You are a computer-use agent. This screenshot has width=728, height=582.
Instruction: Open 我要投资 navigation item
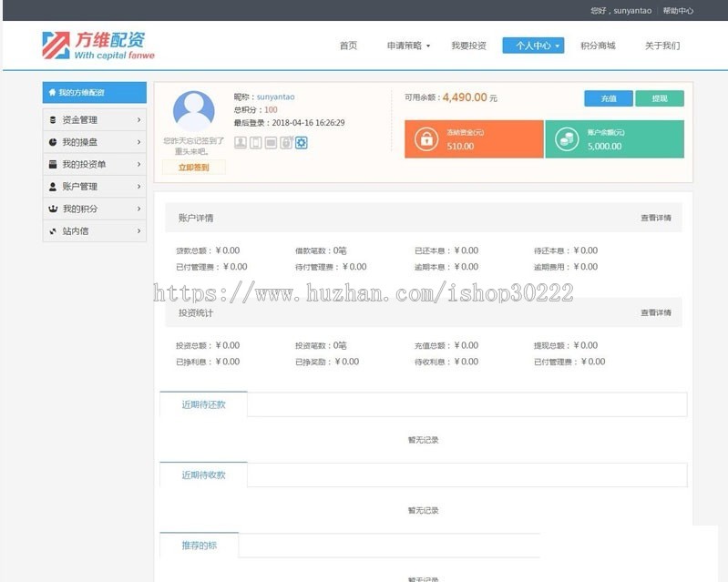coord(468,46)
